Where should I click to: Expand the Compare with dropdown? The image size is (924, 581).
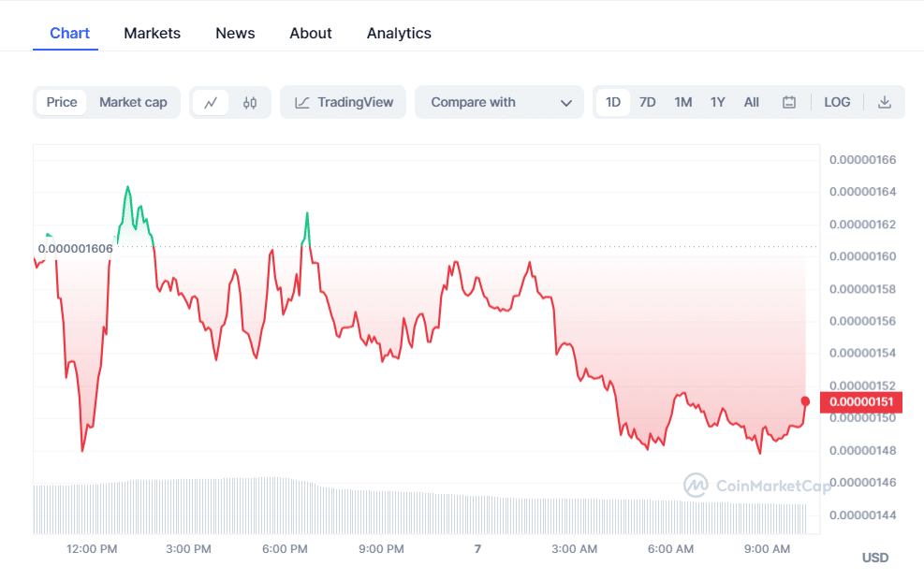tap(499, 102)
